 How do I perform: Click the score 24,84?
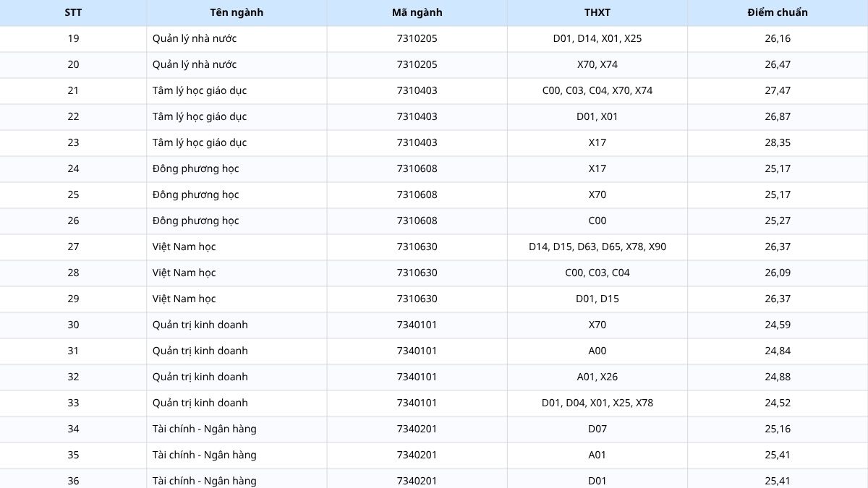coord(778,351)
